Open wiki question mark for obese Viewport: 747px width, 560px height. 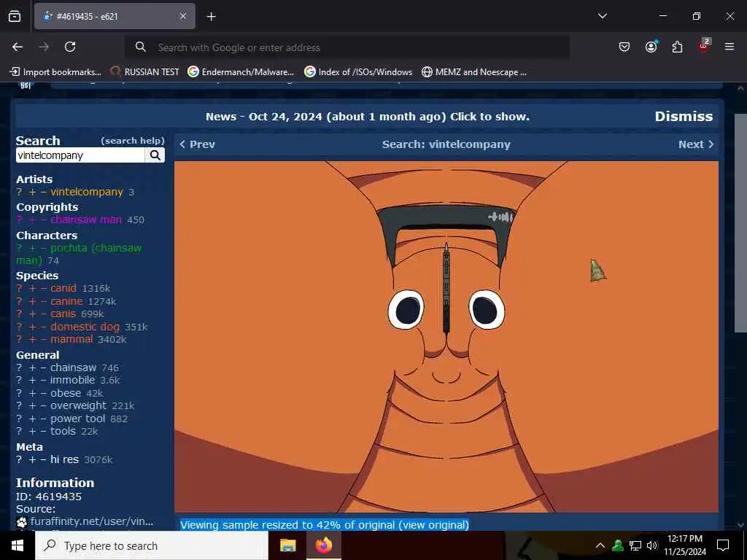pyautogui.click(x=19, y=393)
